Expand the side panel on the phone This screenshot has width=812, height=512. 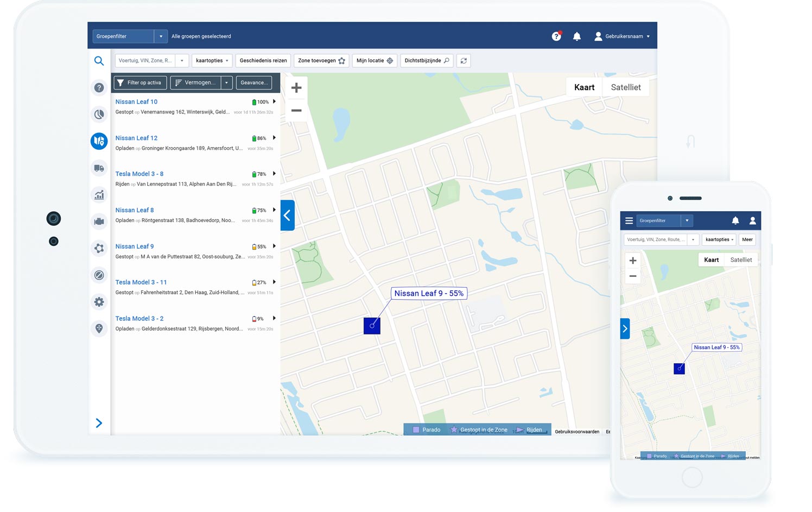point(625,328)
